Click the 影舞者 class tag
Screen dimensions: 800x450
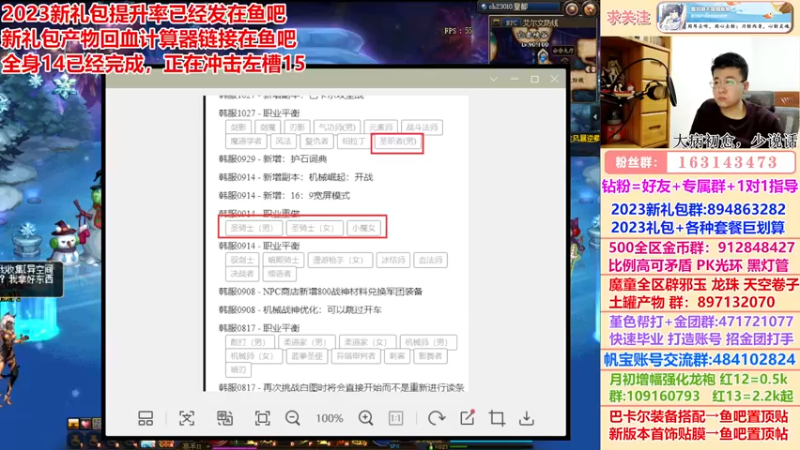pyautogui.click(x=431, y=356)
